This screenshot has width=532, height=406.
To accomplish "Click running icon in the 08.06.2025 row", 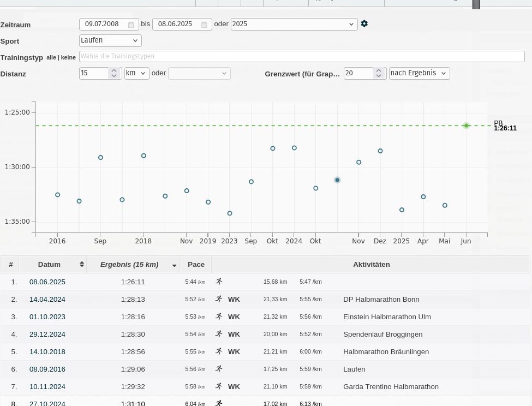I will point(219,282).
